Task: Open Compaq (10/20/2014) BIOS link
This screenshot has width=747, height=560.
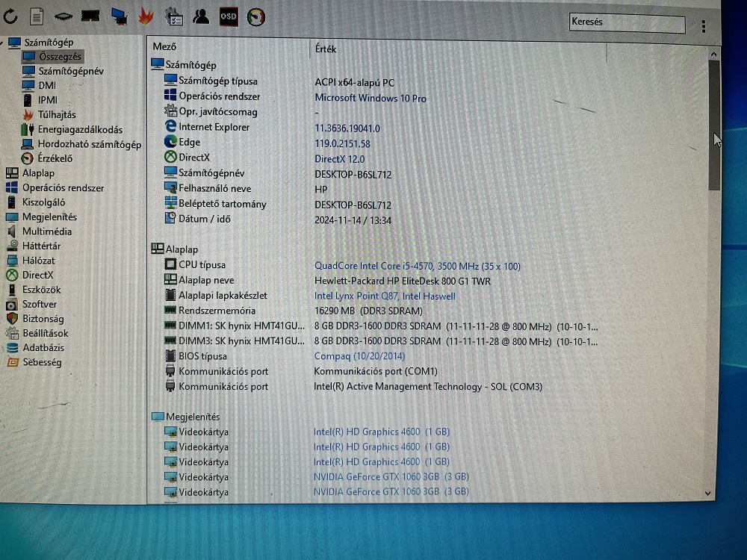Action: coord(359,356)
